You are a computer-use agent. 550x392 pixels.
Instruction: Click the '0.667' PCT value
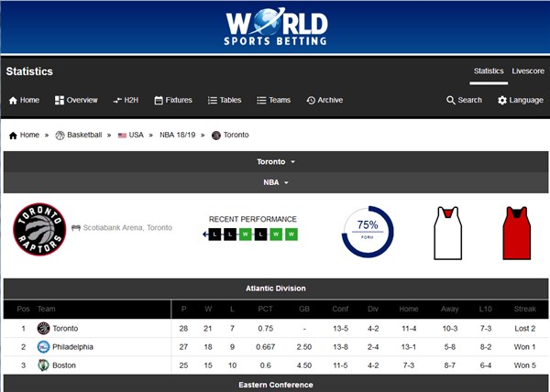tap(266, 347)
